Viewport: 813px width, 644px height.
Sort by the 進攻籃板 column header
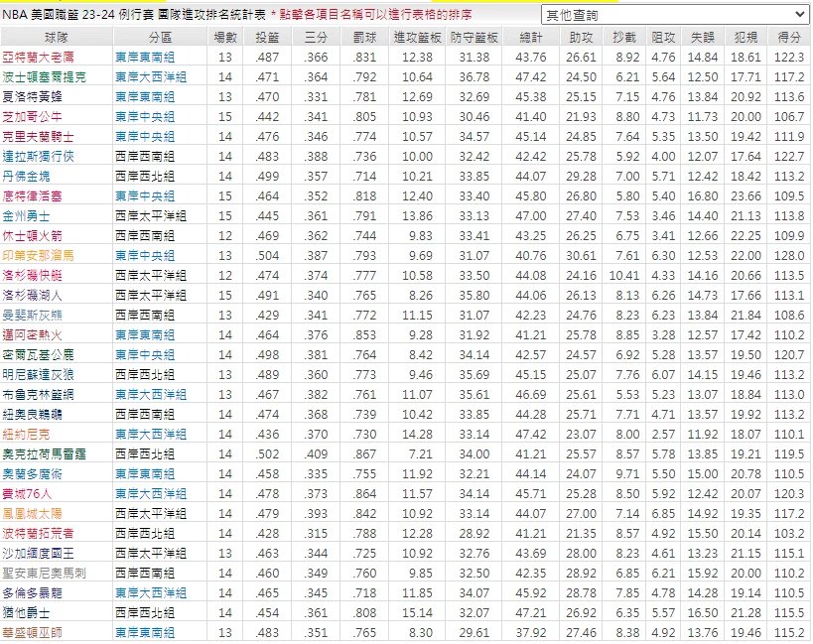coord(417,38)
